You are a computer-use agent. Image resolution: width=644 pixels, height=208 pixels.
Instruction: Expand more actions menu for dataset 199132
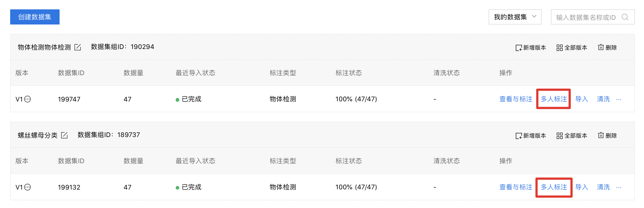(x=618, y=187)
